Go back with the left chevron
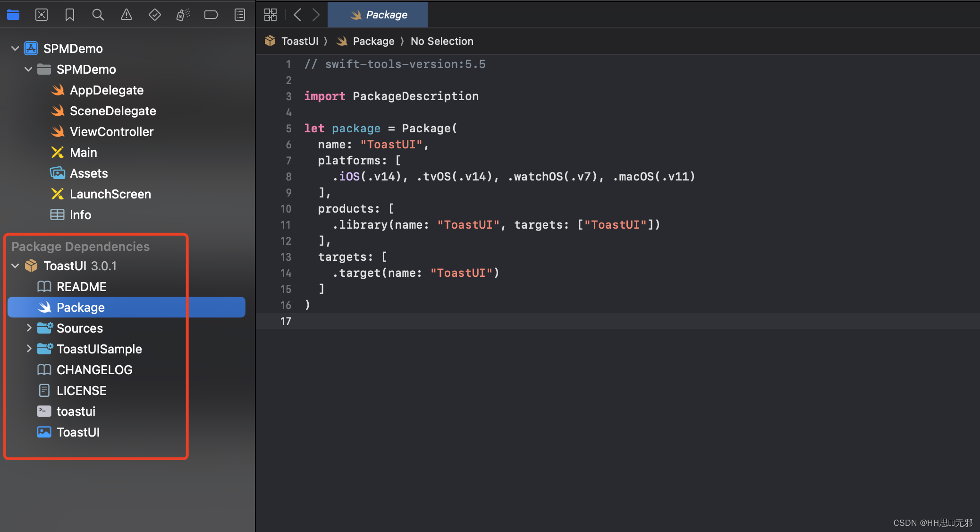 tap(297, 15)
